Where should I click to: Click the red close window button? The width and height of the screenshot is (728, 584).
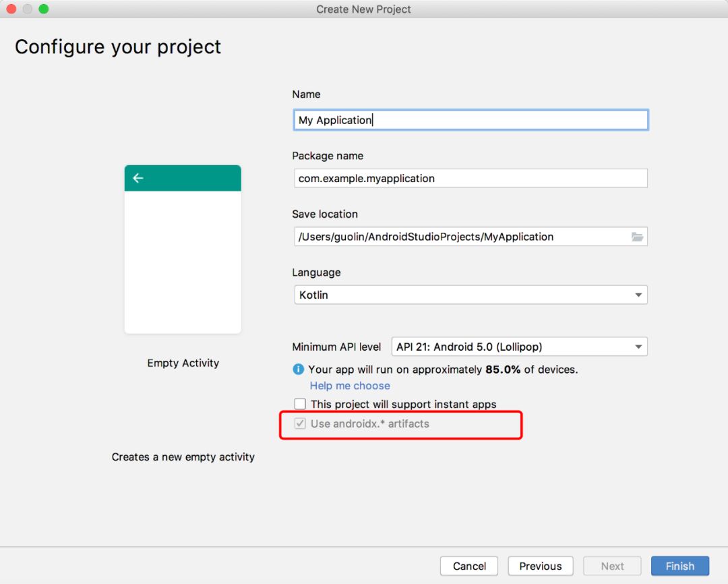click(x=11, y=9)
